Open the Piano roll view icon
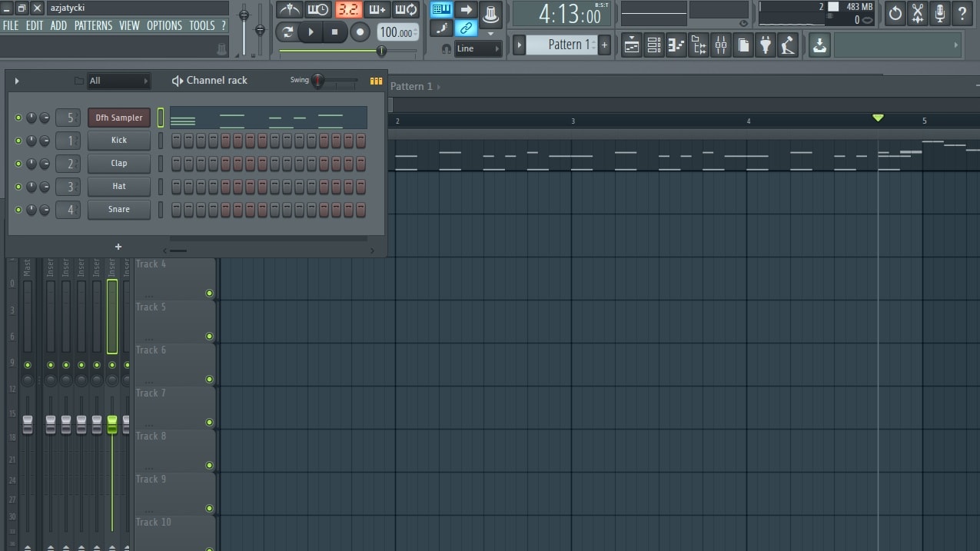The height and width of the screenshot is (551, 980). tap(676, 45)
